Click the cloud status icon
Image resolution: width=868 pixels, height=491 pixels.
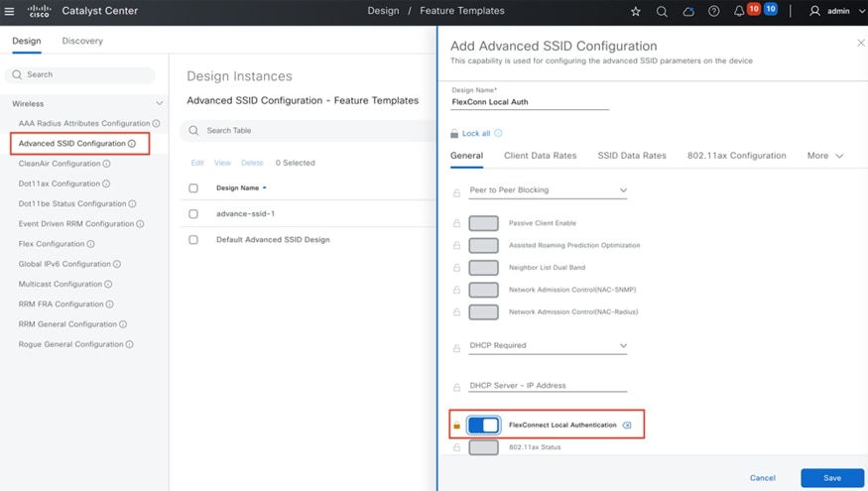point(688,11)
